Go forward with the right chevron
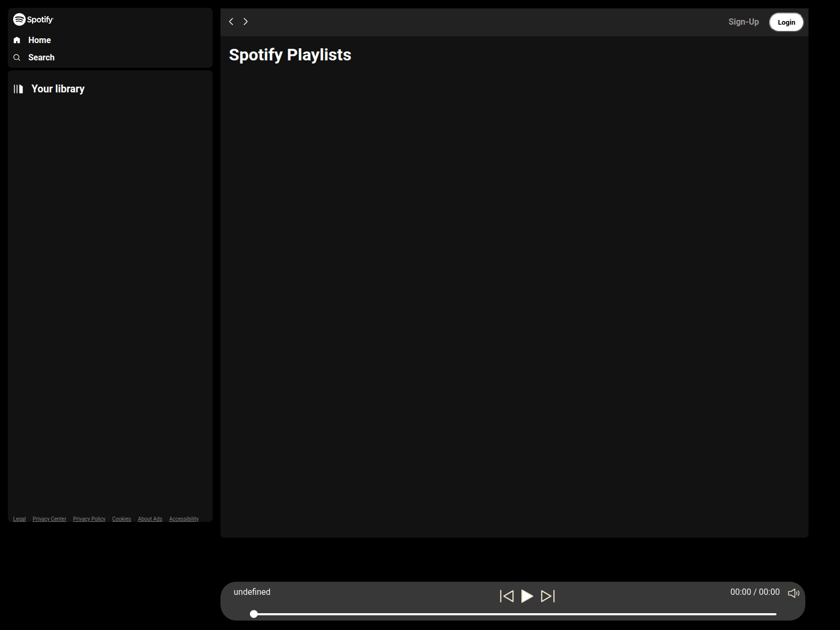The height and width of the screenshot is (630, 840). click(245, 22)
